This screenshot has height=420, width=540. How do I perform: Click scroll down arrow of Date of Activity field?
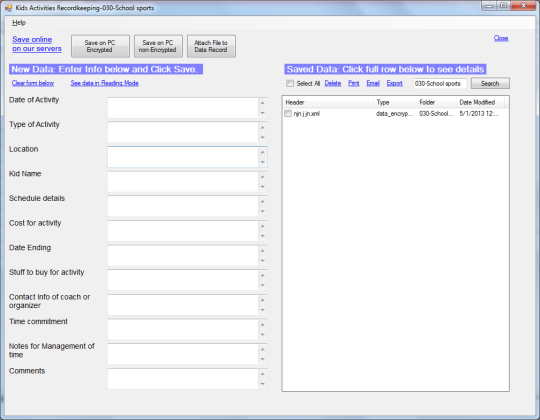(x=263, y=113)
